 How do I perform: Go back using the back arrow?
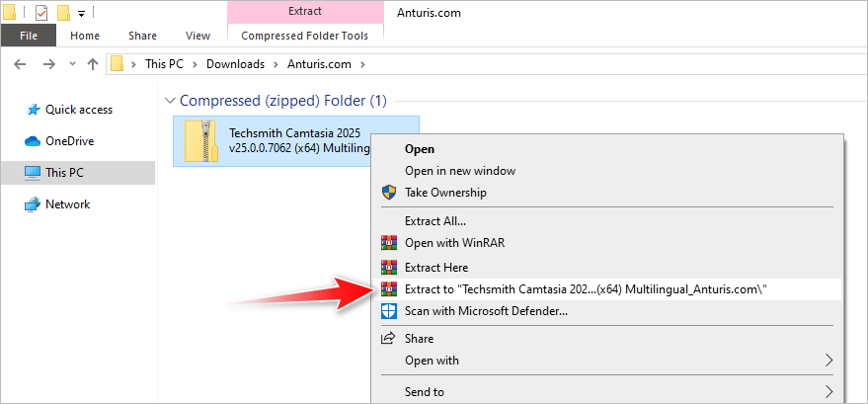coord(22,64)
